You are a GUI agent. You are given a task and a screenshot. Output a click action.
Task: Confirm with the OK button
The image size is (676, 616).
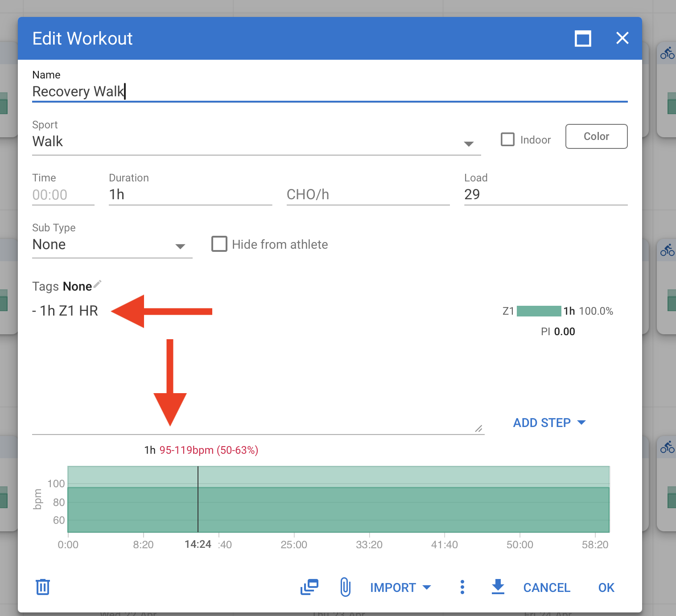click(x=606, y=587)
